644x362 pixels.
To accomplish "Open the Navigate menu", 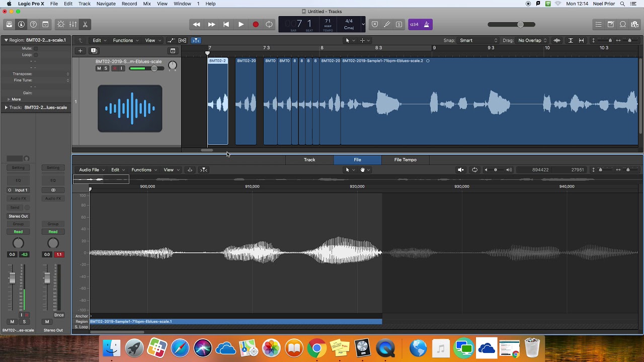I will tap(106, 4).
